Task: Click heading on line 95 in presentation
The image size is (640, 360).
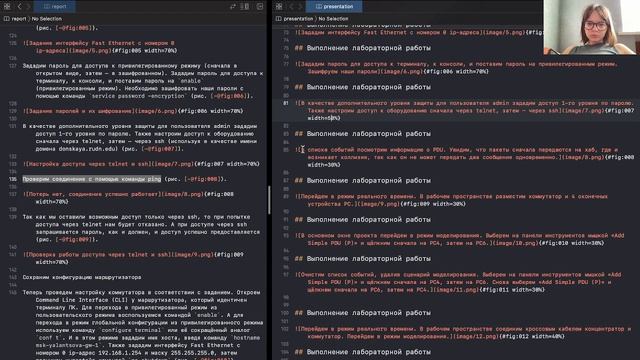Action: [x=362, y=258]
